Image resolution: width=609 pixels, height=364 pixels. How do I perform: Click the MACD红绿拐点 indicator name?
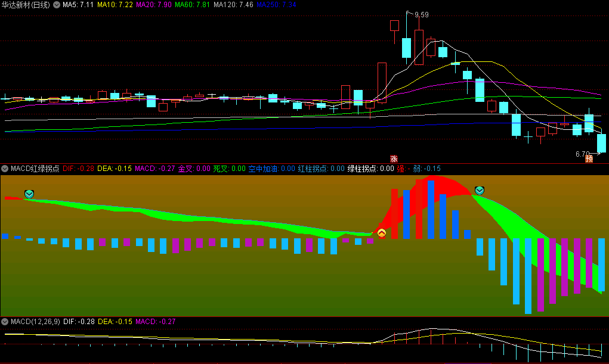[x=35, y=169]
